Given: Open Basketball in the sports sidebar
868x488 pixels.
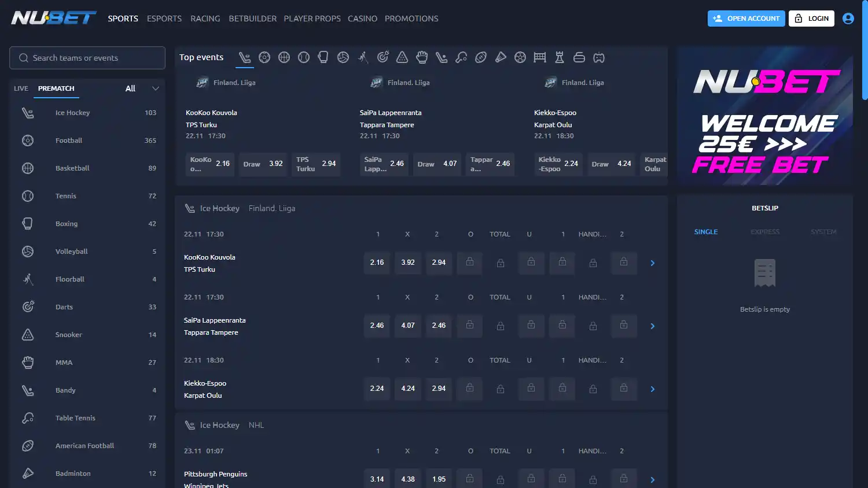Looking at the screenshot, I should click(x=87, y=168).
